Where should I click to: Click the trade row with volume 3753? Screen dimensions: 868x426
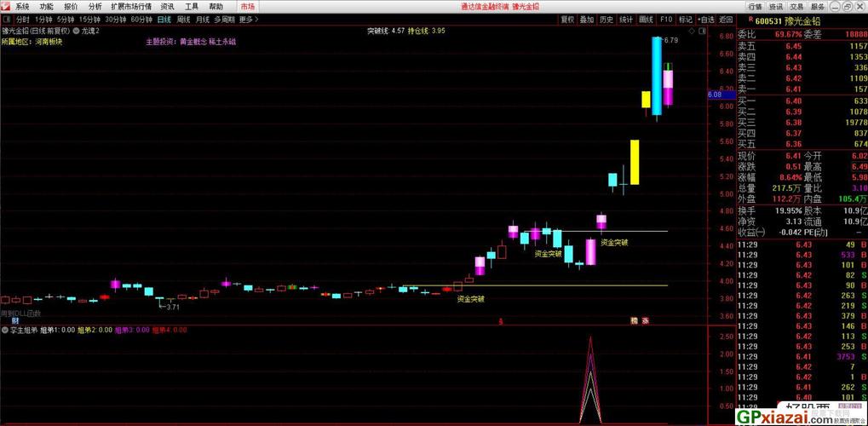click(x=802, y=357)
